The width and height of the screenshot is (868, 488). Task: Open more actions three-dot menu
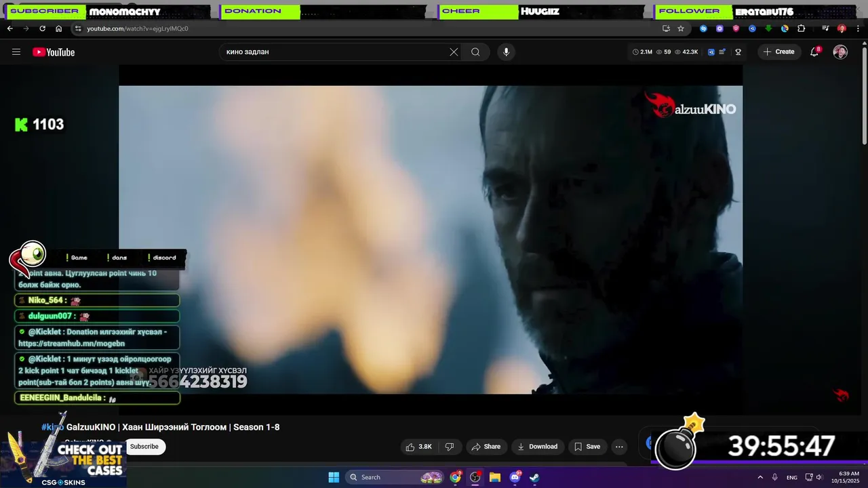619,447
